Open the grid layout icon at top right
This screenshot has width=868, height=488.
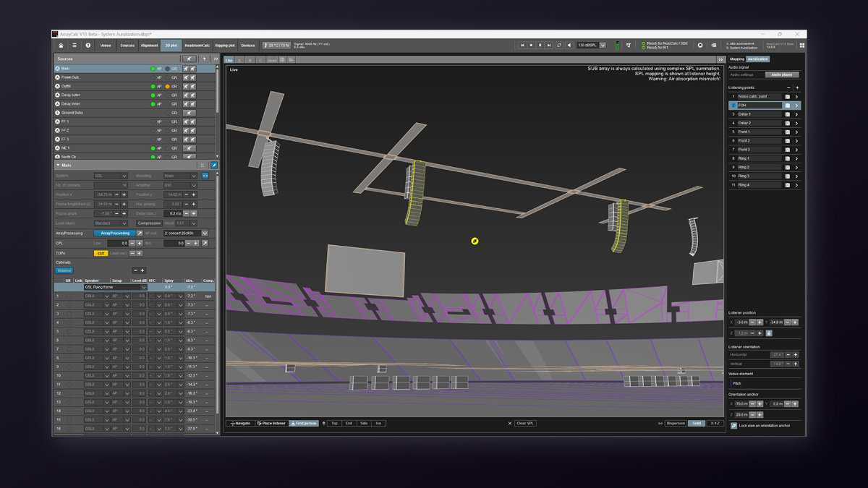click(801, 45)
